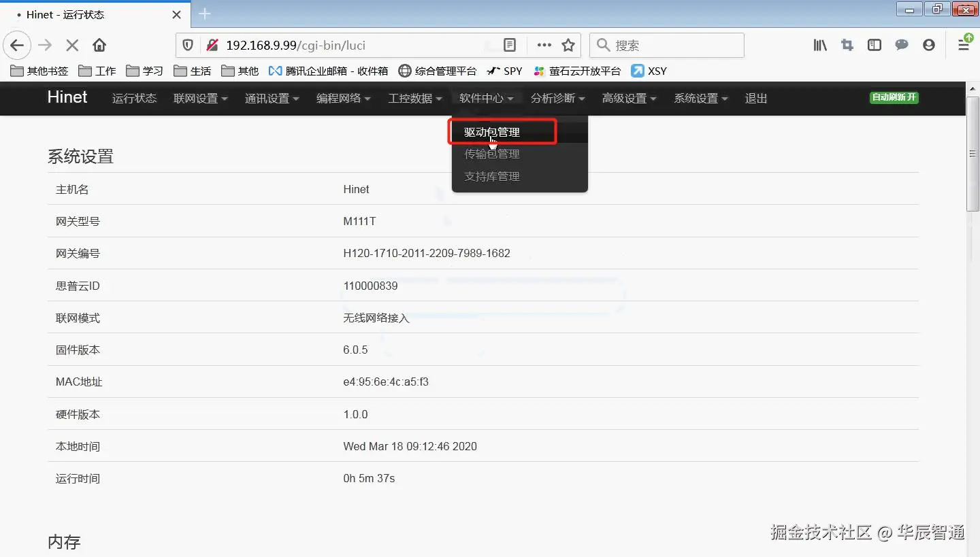This screenshot has width=980, height=557.
Task: Close the Hinet - 运行状态 tab
Action: [x=177, y=14]
